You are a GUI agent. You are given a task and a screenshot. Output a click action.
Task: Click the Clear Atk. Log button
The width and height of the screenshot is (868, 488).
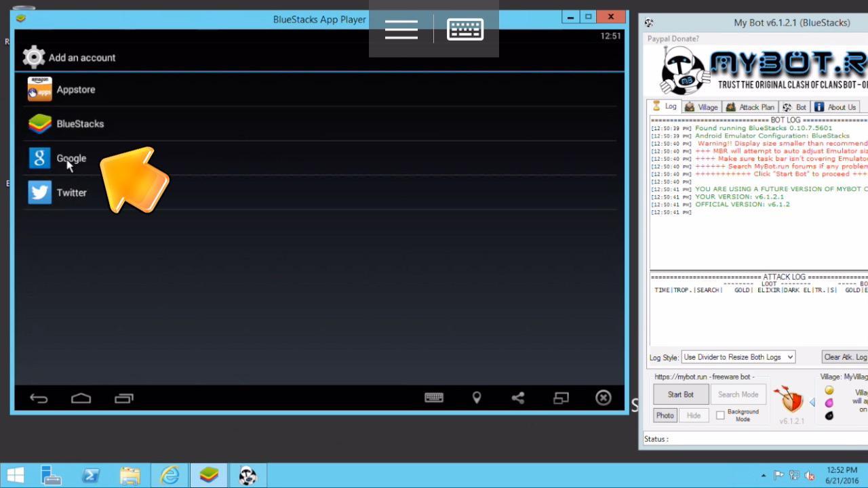click(x=845, y=357)
